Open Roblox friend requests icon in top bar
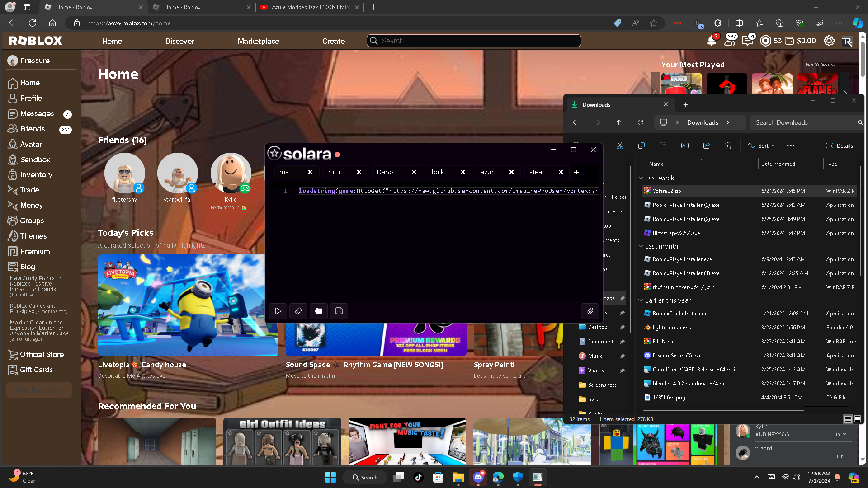The image size is (868, 488). point(729,41)
